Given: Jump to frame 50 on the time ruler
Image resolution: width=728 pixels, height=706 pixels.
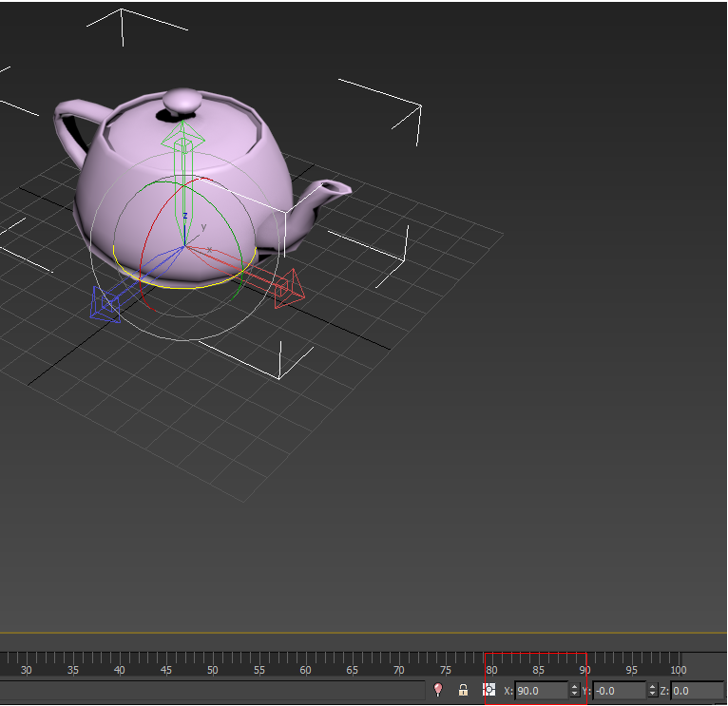Looking at the screenshot, I should point(213,670).
